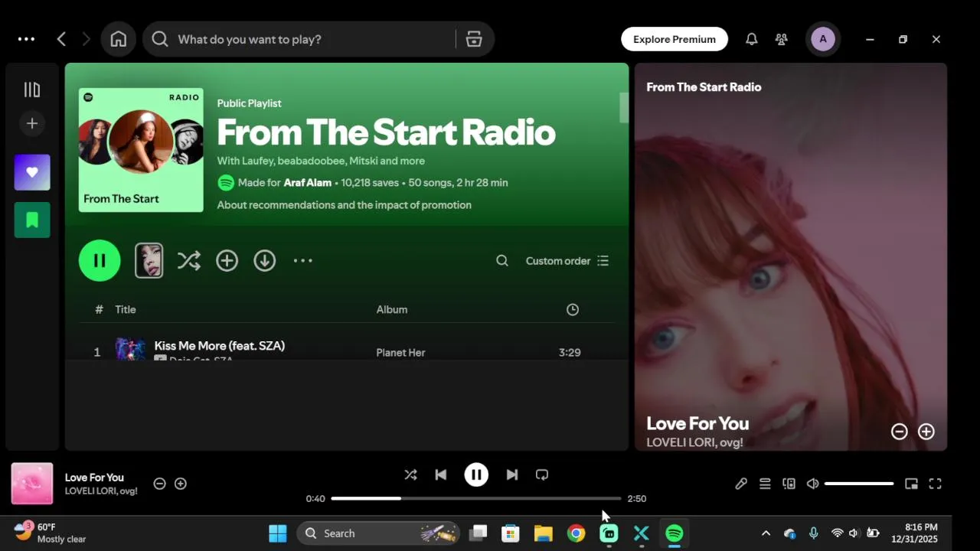Open File Explorer from the taskbar
This screenshot has height=551, width=980.
tap(544, 533)
